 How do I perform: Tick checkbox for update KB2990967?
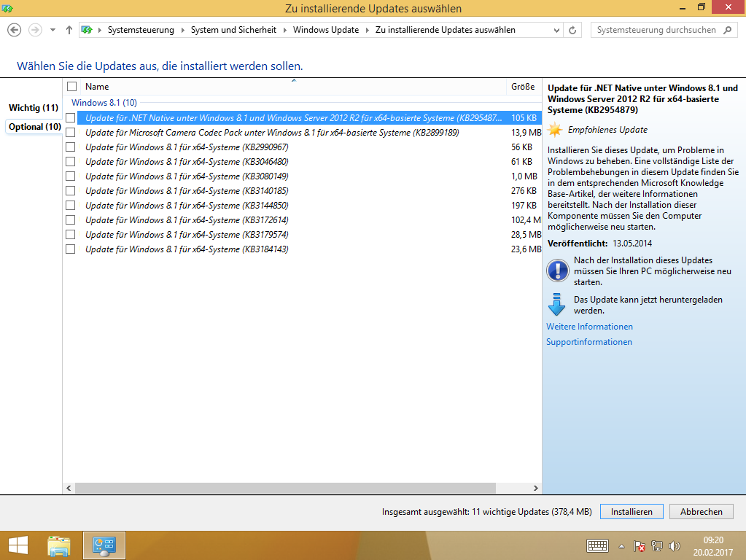(x=71, y=147)
